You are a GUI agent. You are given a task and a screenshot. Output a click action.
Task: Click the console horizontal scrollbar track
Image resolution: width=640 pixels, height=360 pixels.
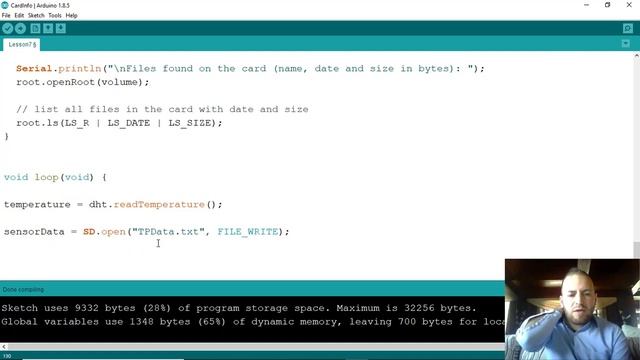pos(256,347)
